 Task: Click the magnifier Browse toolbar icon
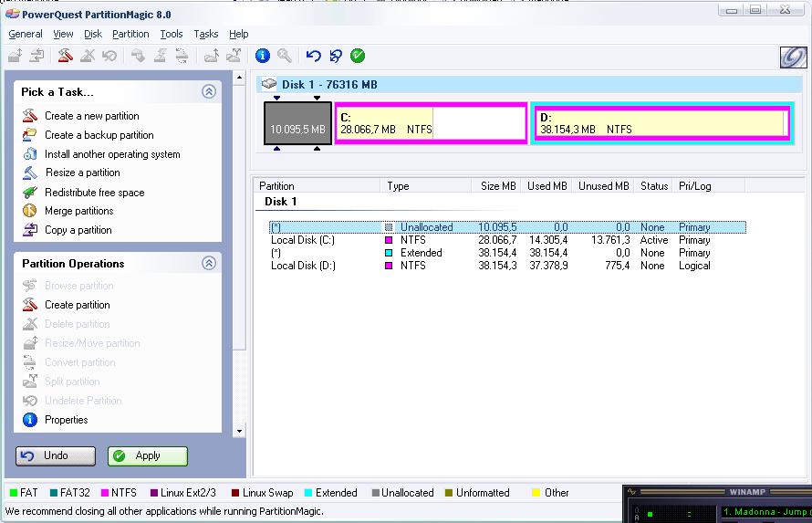point(285,56)
